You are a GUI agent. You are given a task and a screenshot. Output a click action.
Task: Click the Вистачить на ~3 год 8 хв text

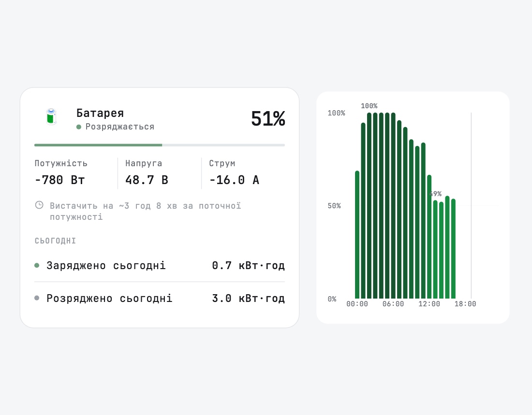coord(145,211)
